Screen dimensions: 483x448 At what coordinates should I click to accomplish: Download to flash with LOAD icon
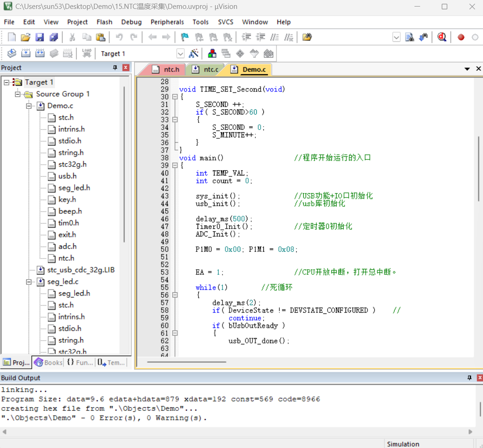pyautogui.click(x=86, y=53)
